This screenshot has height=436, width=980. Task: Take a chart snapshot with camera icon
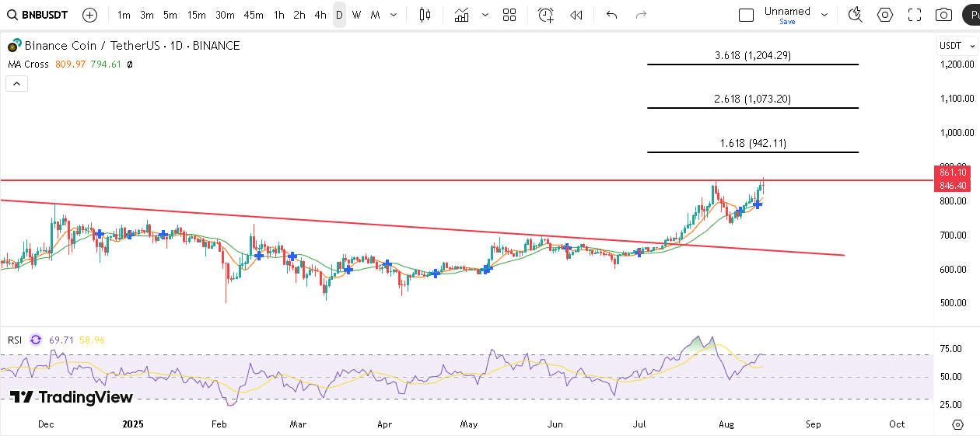click(x=943, y=15)
